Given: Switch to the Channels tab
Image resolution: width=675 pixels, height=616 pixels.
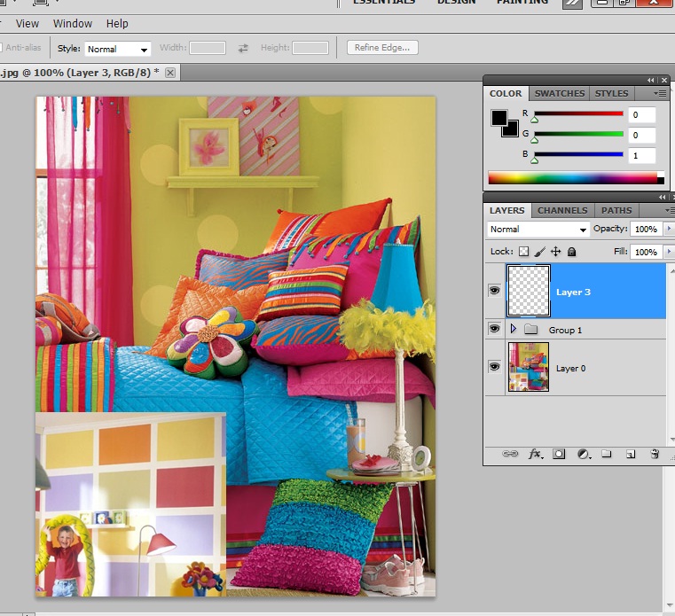Looking at the screenshot, I should tap(562, 211).
